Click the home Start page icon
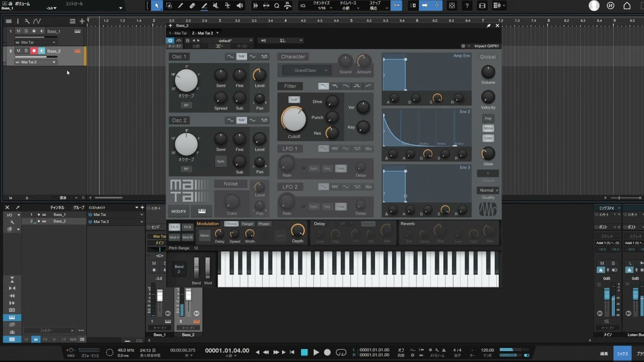The image size is (644, 362). [x=627, y=6]
